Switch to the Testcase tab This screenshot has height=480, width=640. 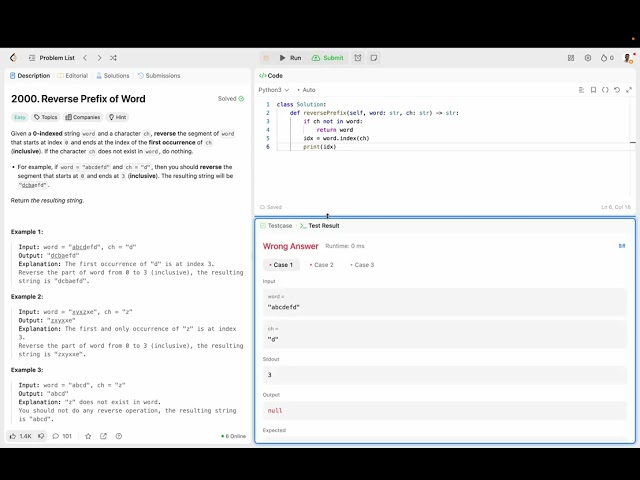276,226
